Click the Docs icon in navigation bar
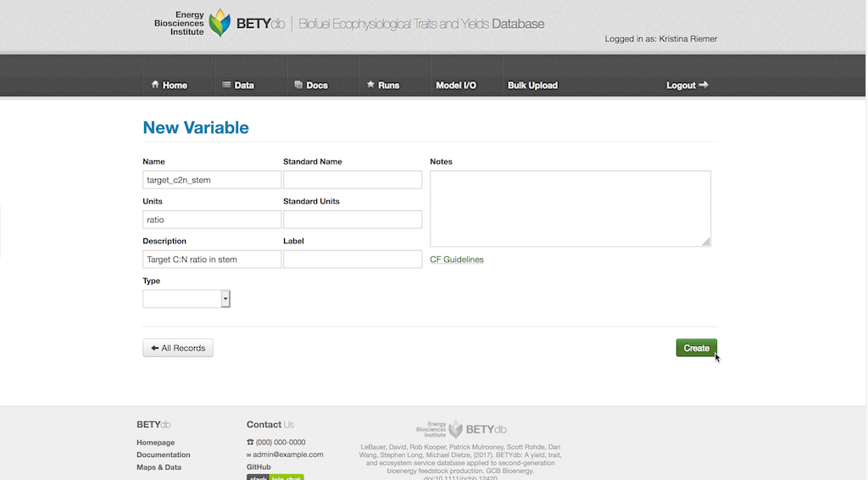This screenshot has height=480, width=868. pyautogui.click(x=298, y=85)
